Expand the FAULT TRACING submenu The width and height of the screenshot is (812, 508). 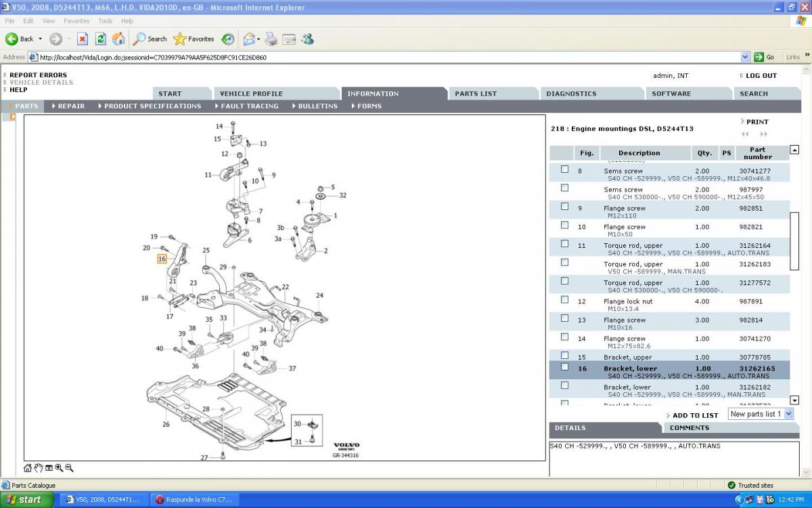[246, 106]
